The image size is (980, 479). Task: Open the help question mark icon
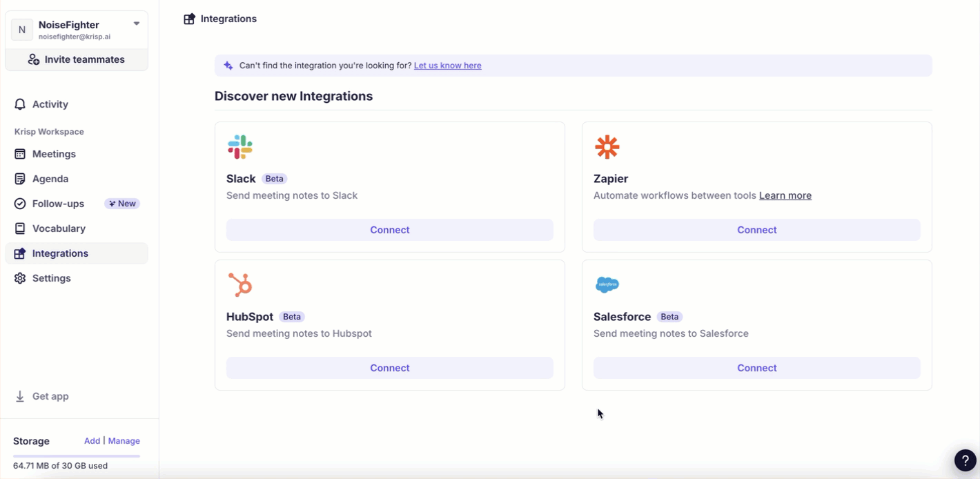point(965,460)
